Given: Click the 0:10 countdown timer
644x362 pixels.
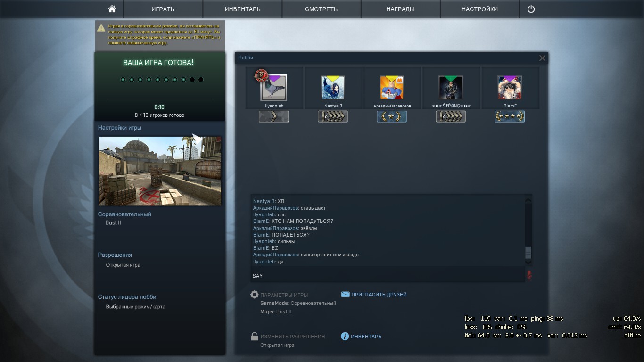Looking at the screenshot, I should pyautogui.click(x=159, y=107).
